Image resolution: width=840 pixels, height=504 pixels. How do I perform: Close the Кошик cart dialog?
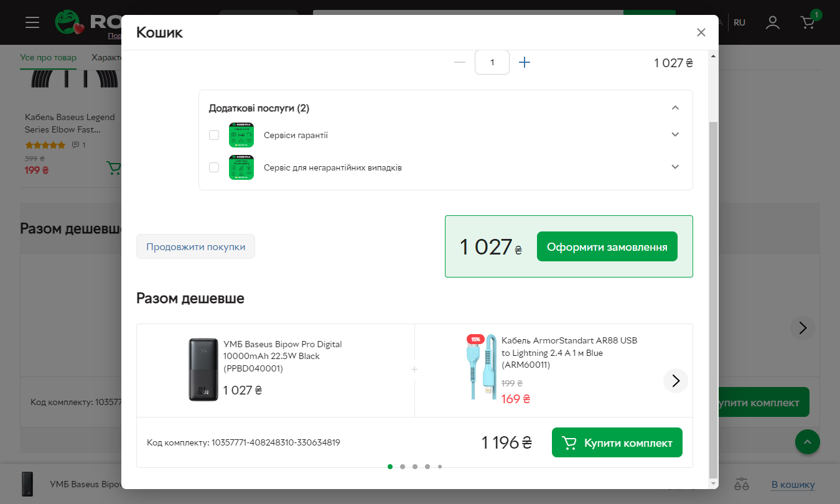(x=701, y=32)
